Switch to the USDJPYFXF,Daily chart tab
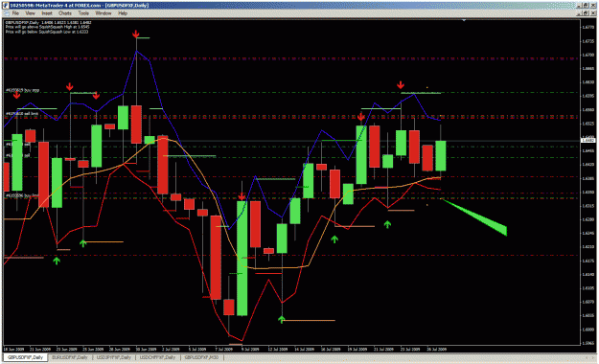The image size is (599, 364). [x=114, y=357]
